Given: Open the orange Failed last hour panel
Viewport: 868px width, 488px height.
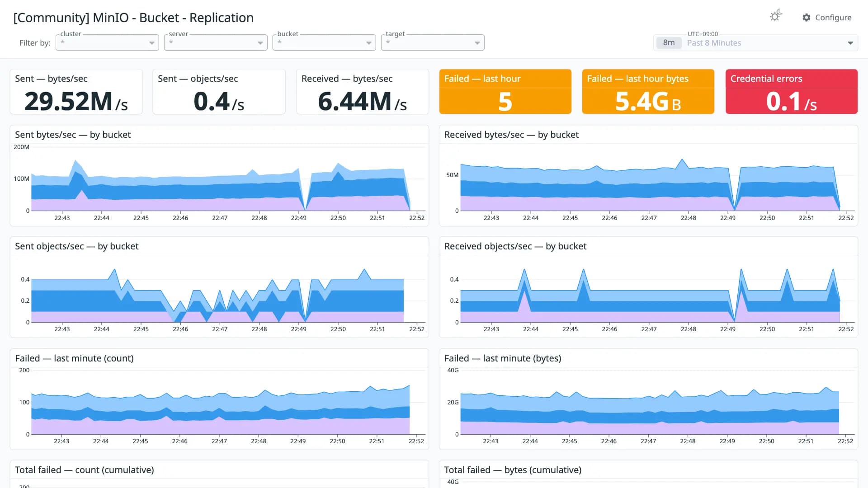Looking at the screenshot, I should point(505,92).
